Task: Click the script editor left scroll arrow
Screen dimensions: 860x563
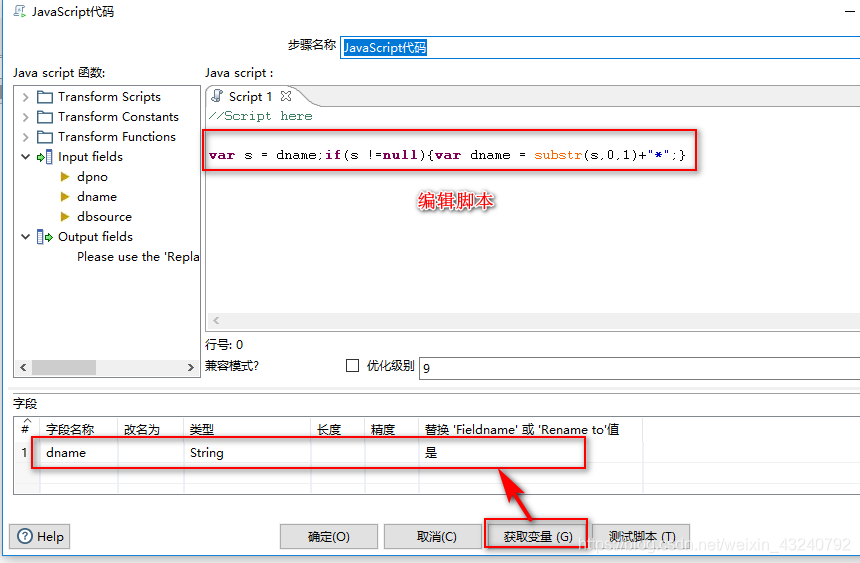Action: (x=216, y=320)
